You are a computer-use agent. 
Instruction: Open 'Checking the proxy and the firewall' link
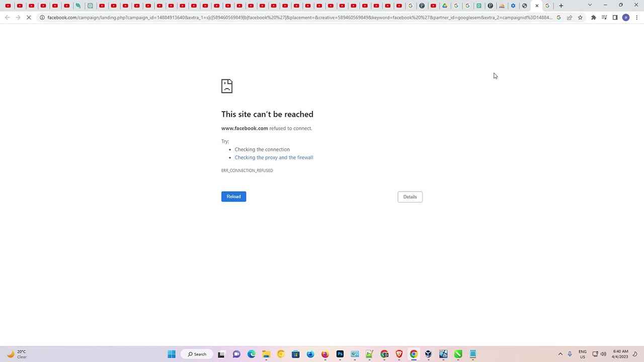click(274, 157)
